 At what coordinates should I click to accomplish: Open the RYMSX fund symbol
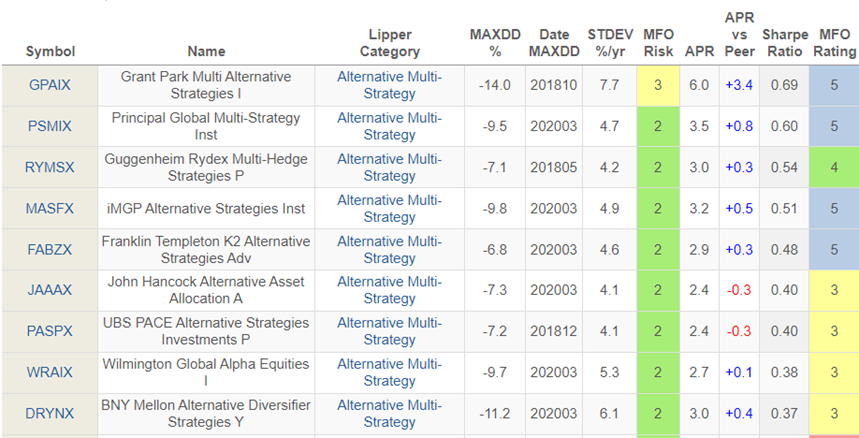pos(49,167)
